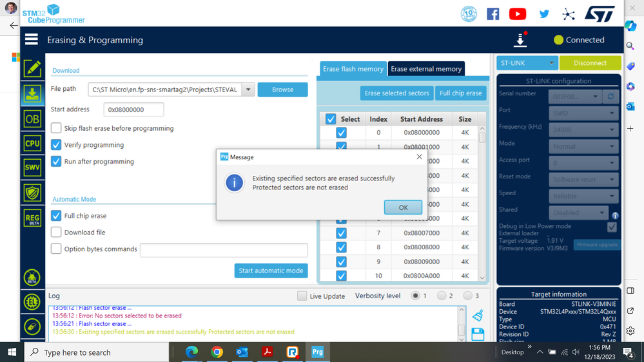Click the bug beta sidebar icon
This screenshot has width=644, height=362.
[x=32, y=278]
